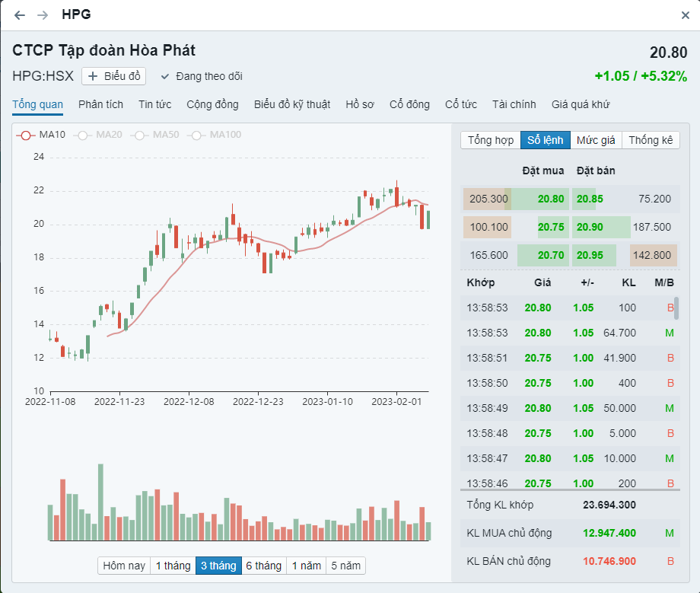Select the Tổng hợp view button
The width and height of the screenshot is (700, 593).
click(x=491, y=140)
